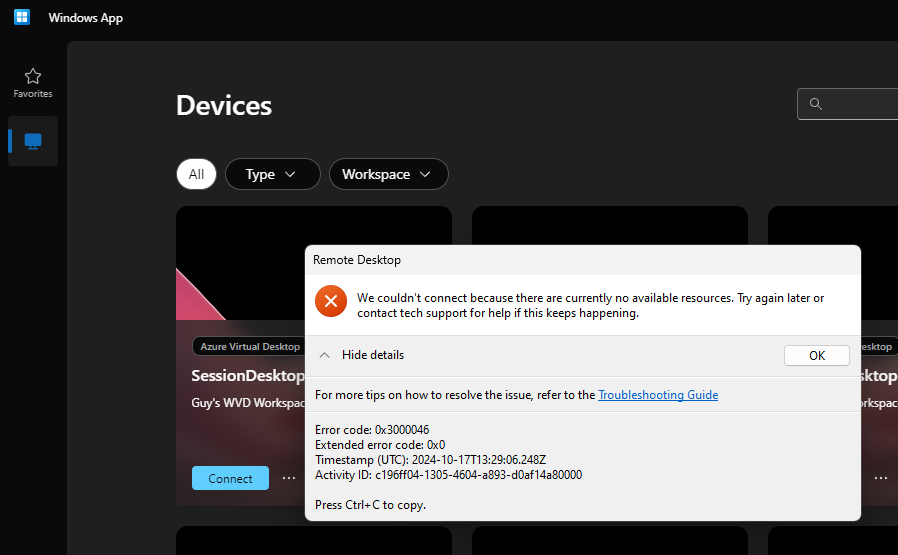898x555 pixels.
Task: Click inside the Devices search field
Action: pyautogui.click(x=848, y=104)
